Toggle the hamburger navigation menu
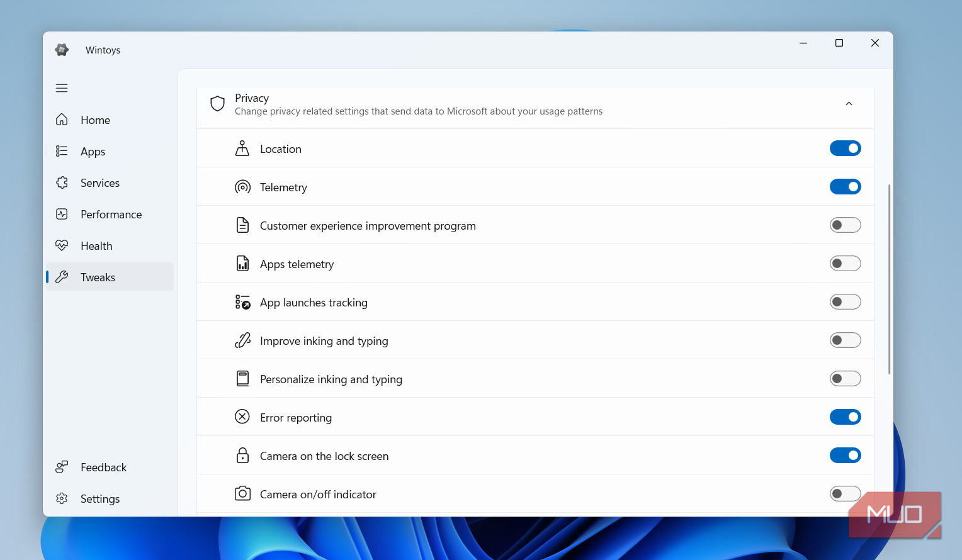 tap(62, 88)
